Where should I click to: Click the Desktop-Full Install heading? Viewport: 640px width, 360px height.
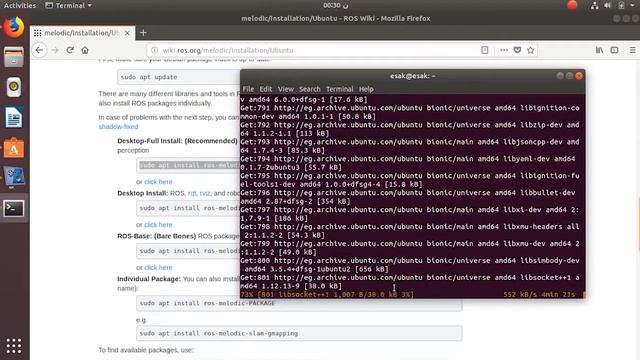(x=177, y=141)
